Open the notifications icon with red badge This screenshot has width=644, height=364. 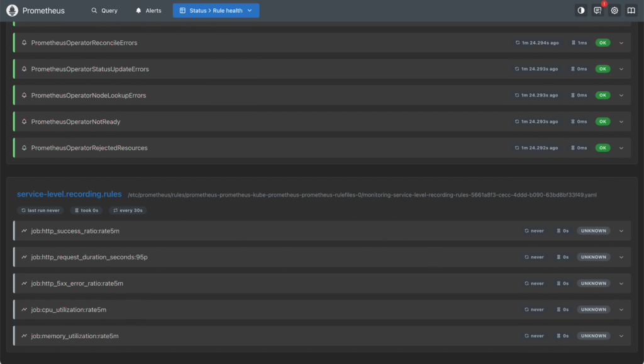597,11
